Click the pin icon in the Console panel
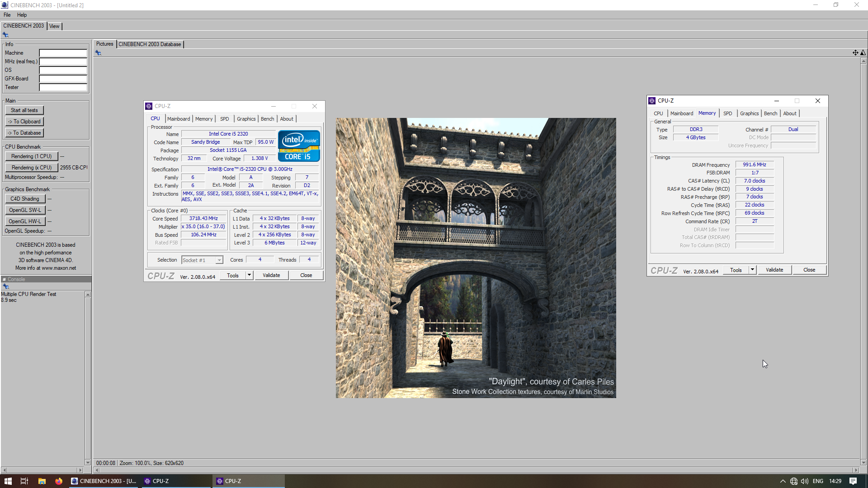 6,286
